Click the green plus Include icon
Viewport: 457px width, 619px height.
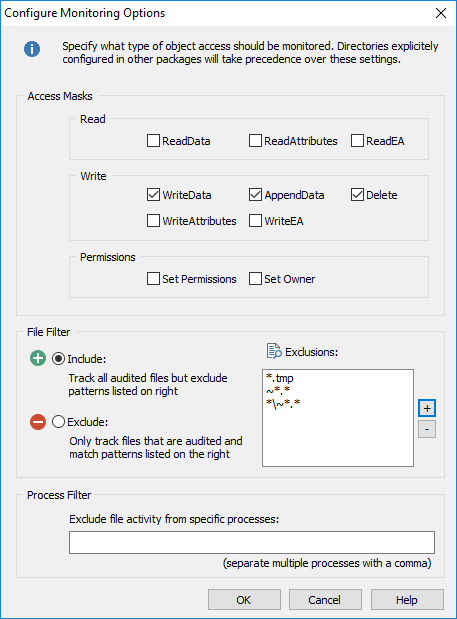tap(38, 358)
